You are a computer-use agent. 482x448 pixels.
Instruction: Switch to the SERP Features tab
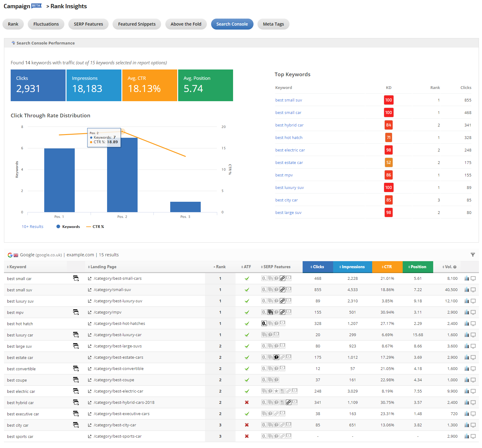coord(88,24)
